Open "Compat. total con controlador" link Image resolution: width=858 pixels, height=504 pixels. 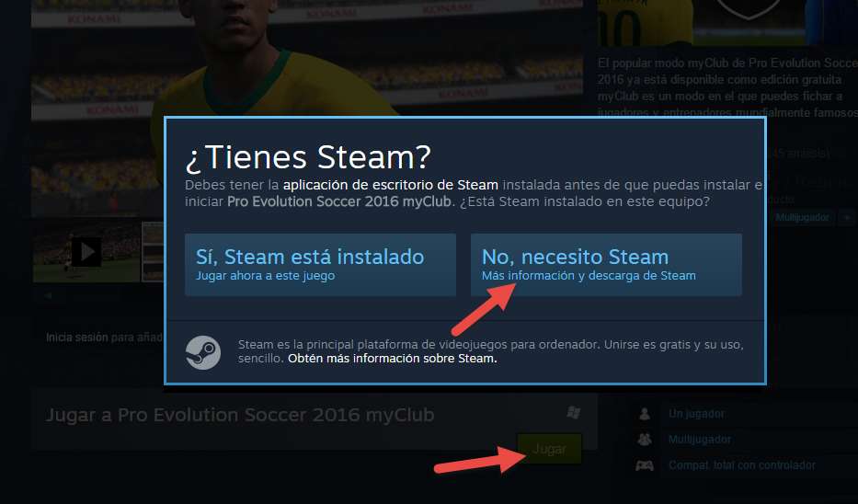[x=741, y=465]
